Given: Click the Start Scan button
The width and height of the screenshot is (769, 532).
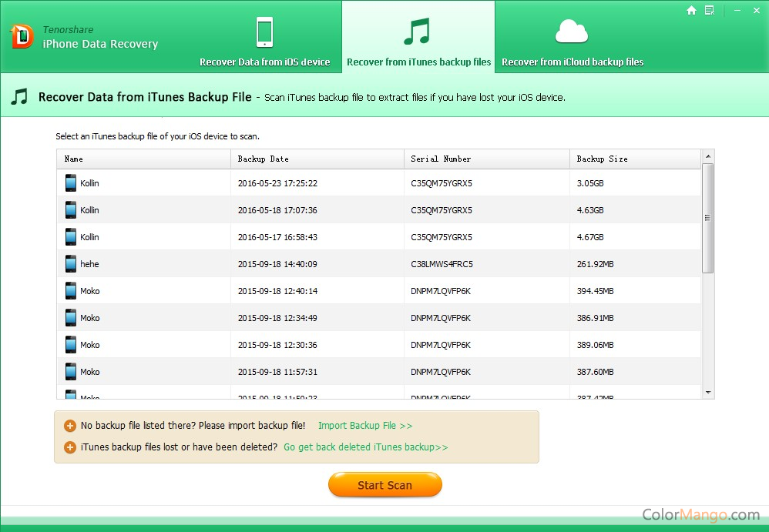Looking at the screenshot, I should coord(385,485).
